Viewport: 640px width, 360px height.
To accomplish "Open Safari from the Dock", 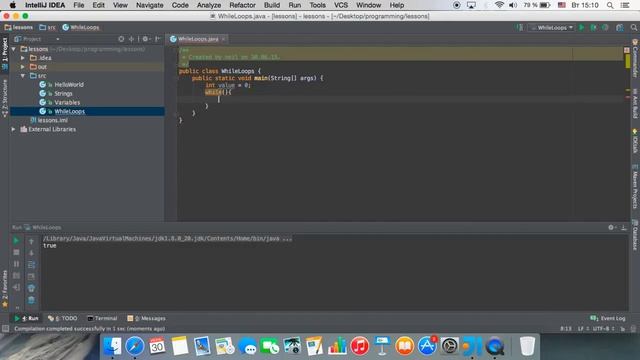I will coord(135,346).
